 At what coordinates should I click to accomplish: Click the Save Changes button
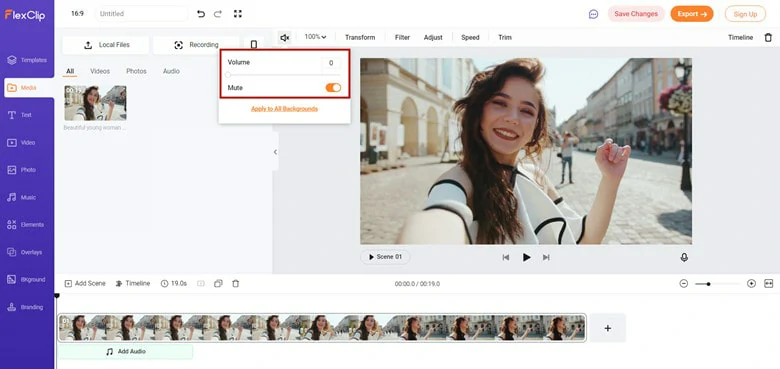[636, 14]
